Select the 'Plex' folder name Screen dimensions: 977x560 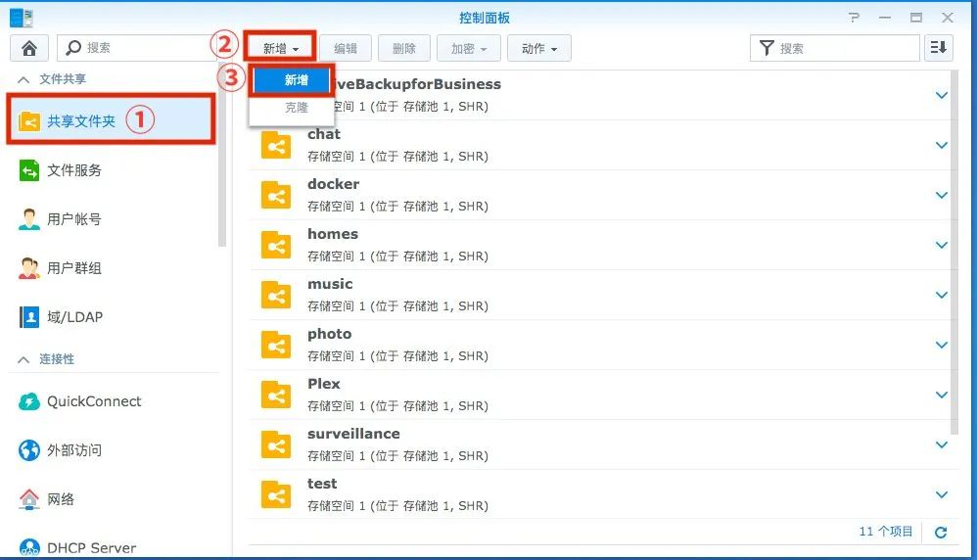(324, 384)
